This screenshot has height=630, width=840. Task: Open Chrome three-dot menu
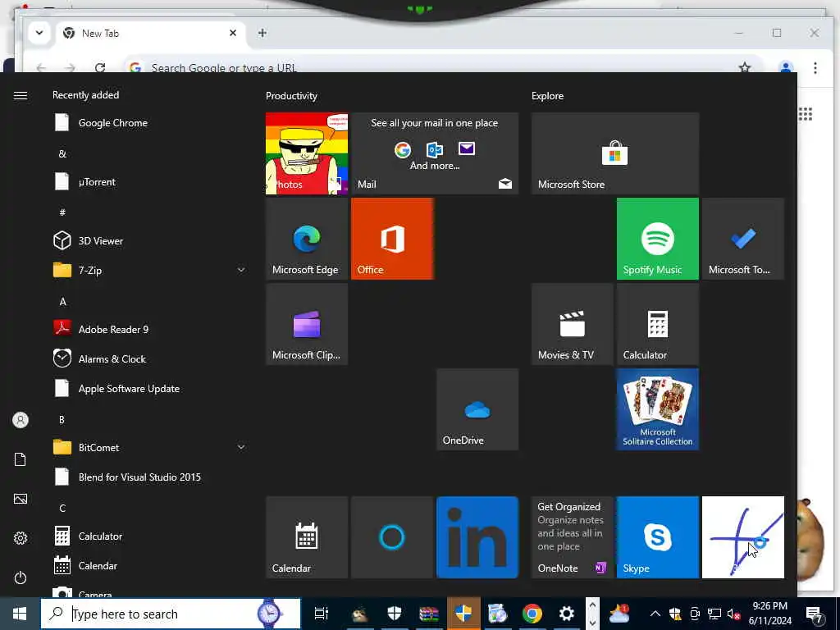(x=815, y=67)
